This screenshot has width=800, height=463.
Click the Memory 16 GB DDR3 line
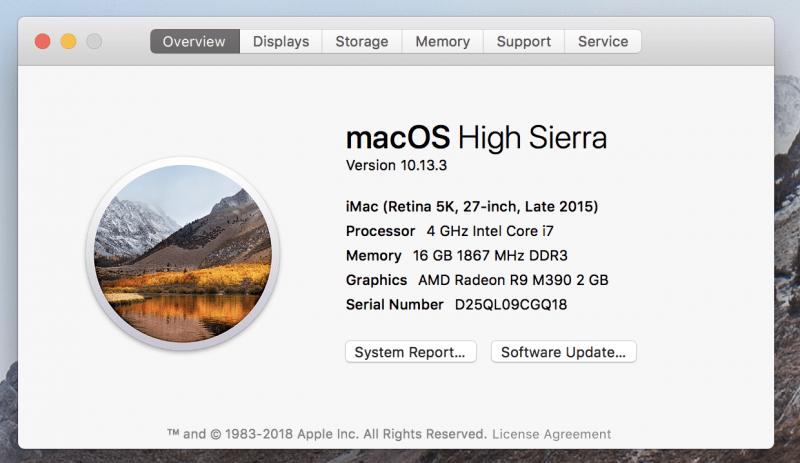[x=457, y=256]
